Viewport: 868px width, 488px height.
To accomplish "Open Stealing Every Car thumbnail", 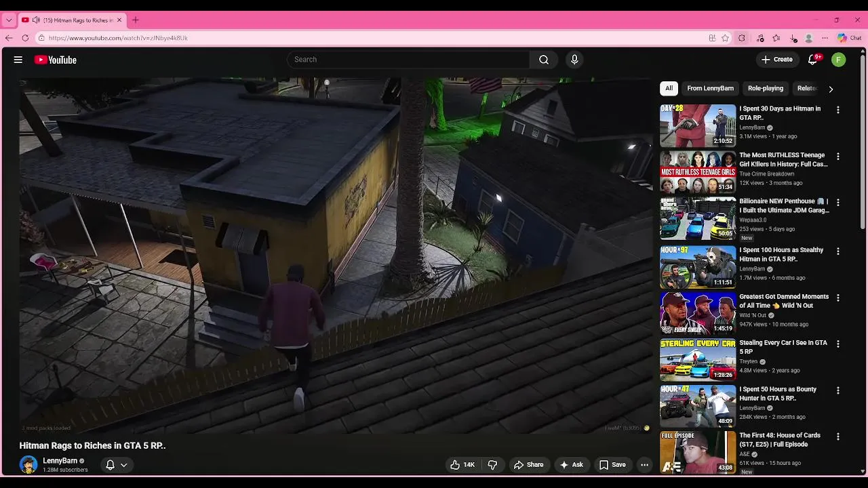I will pyautogui.click(x=698, y=360).
